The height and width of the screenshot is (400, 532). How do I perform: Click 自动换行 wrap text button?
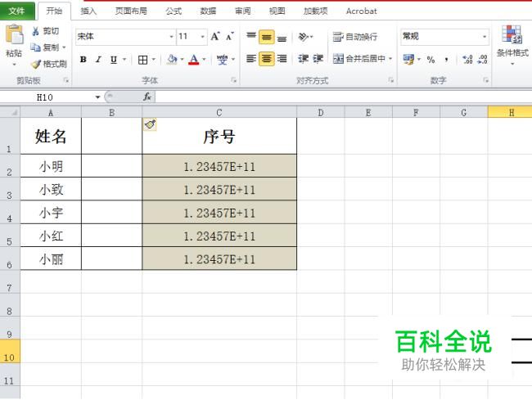click(355, 37)
